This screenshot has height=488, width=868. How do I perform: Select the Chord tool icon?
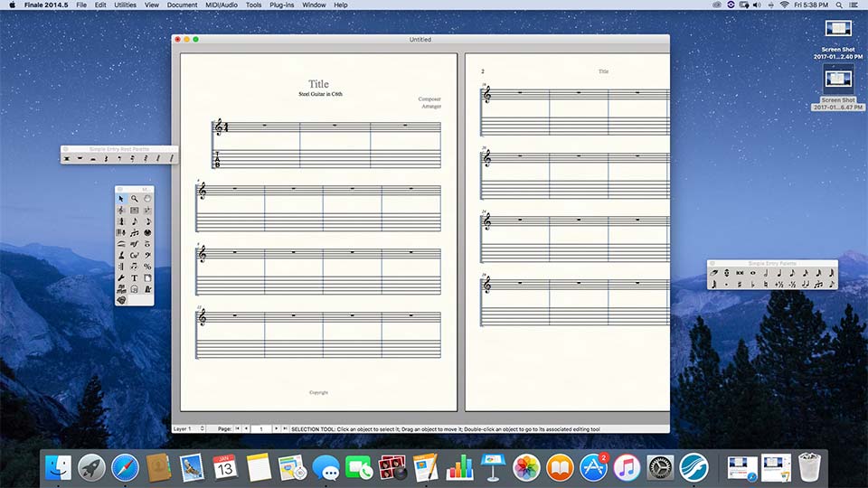click(x=134, y=255)
